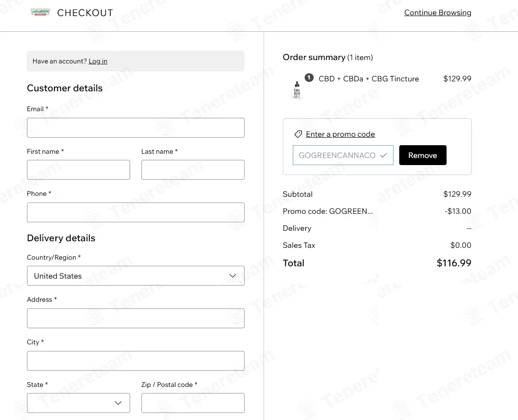Image resolution: width=518 pixels, height=420 pixels.
Task: Click the promo discount -$13.00 value
Action: 458,211
